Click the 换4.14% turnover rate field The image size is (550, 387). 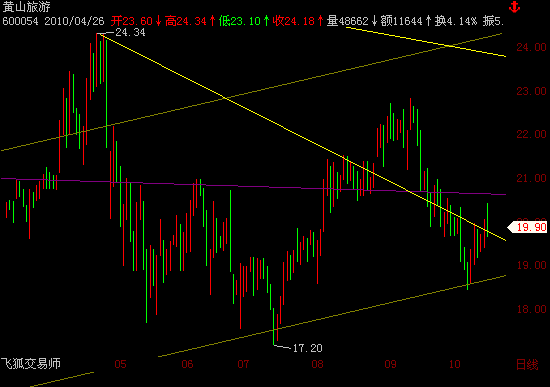pos(456,21)
